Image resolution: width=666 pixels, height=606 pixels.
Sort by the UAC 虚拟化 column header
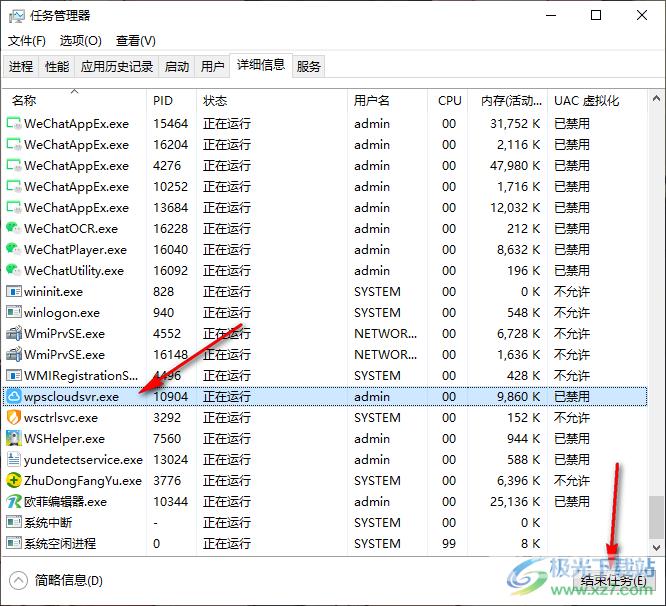[597, 101]
